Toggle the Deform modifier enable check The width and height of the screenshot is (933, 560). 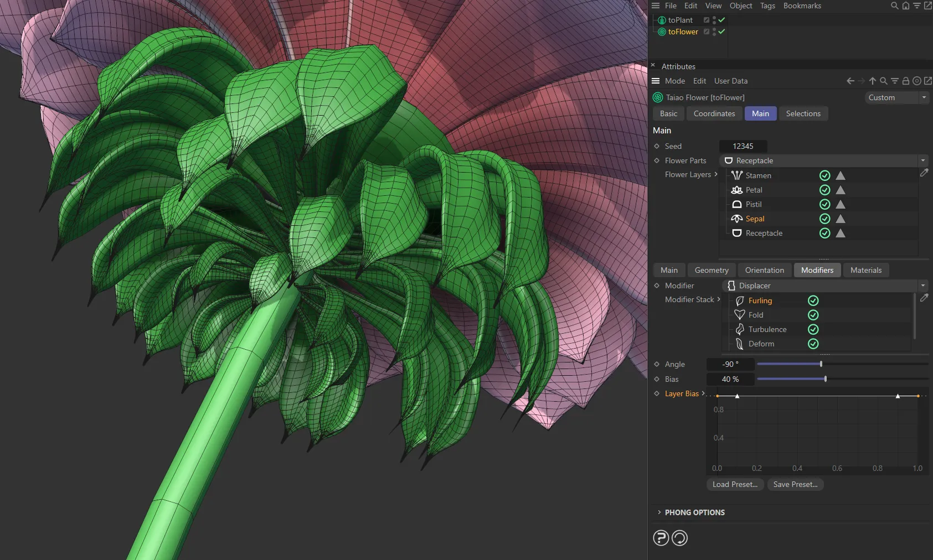point(813,344)
